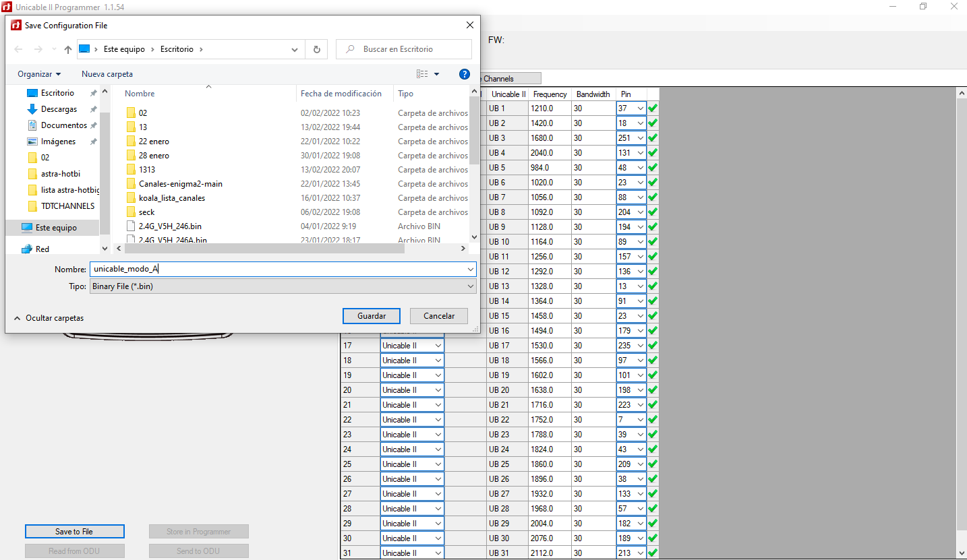Click the Cancelar button

tap(439, 316)
